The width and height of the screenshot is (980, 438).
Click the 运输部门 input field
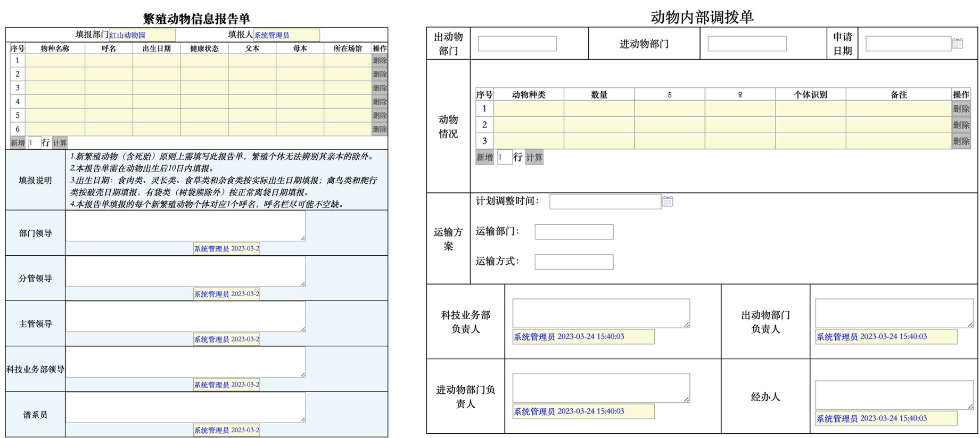(574, 232)
